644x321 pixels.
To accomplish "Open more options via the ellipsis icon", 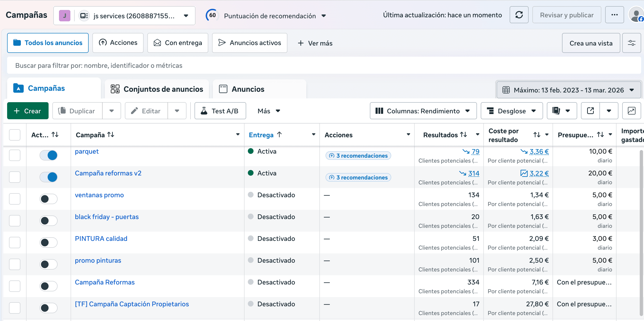I will [x=615, y=15].
